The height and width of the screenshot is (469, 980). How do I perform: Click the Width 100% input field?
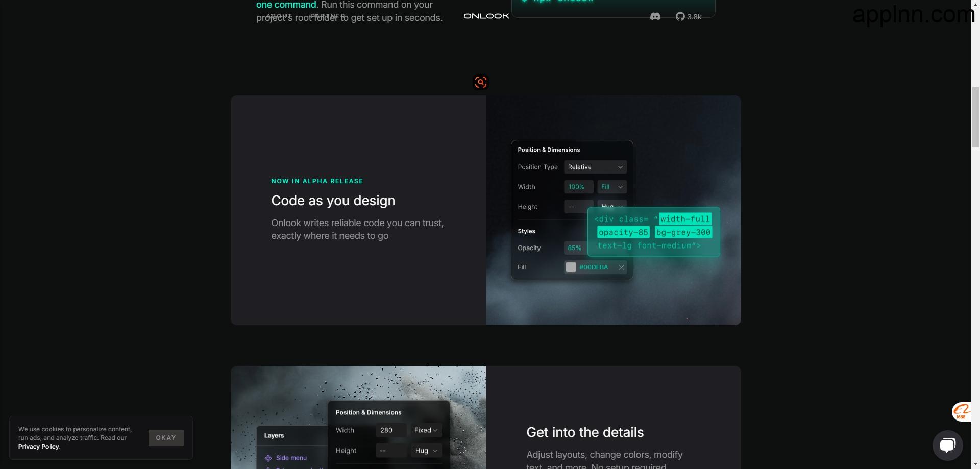tap(579, 187)
